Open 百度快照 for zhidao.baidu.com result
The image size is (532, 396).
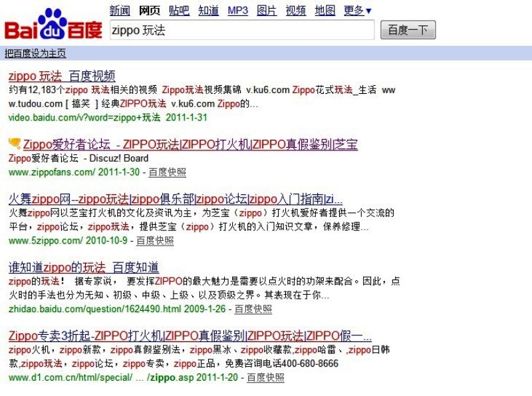pos(253,309)
